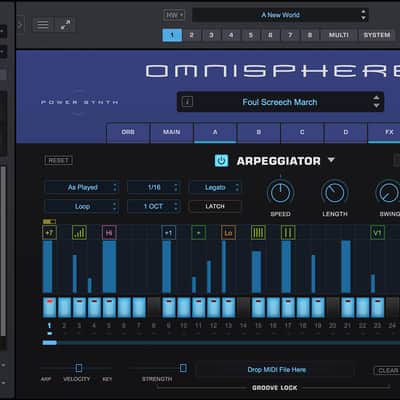The image size is (400, 400).
Task: Click the Foul Screech March patch stepper arrows
Action: (x=376, y=102)
